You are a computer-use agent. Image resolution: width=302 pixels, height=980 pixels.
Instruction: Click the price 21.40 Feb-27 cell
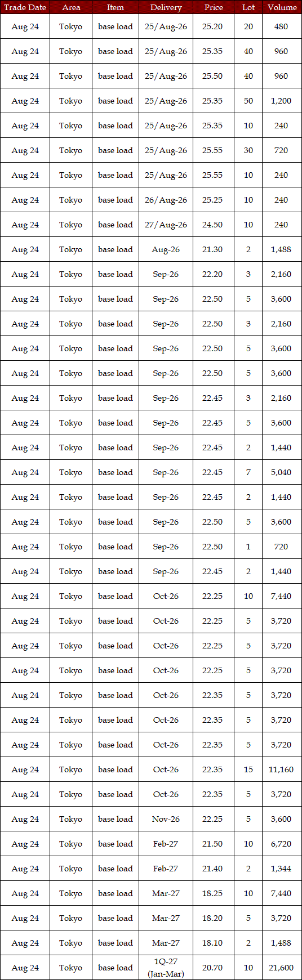click(214, 869)
